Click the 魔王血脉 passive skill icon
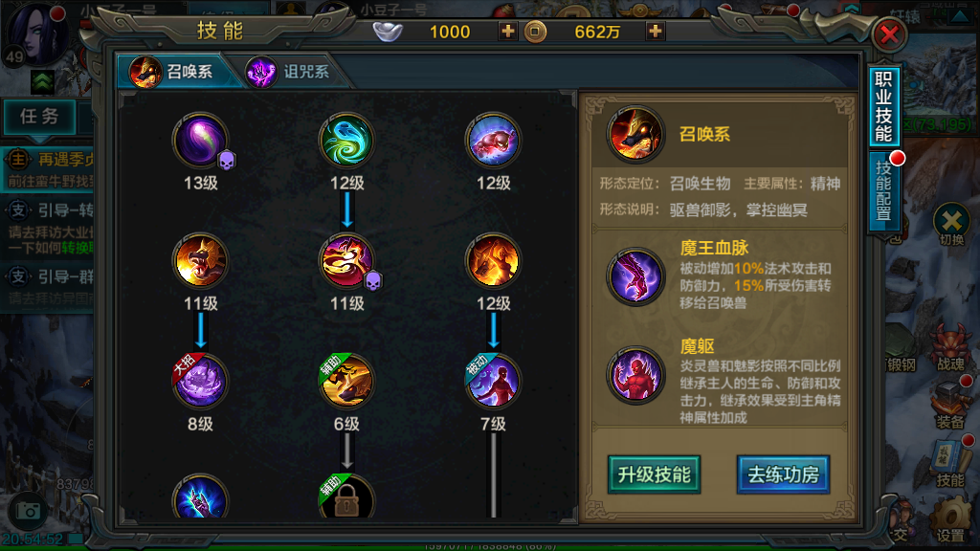 point(635,276)
